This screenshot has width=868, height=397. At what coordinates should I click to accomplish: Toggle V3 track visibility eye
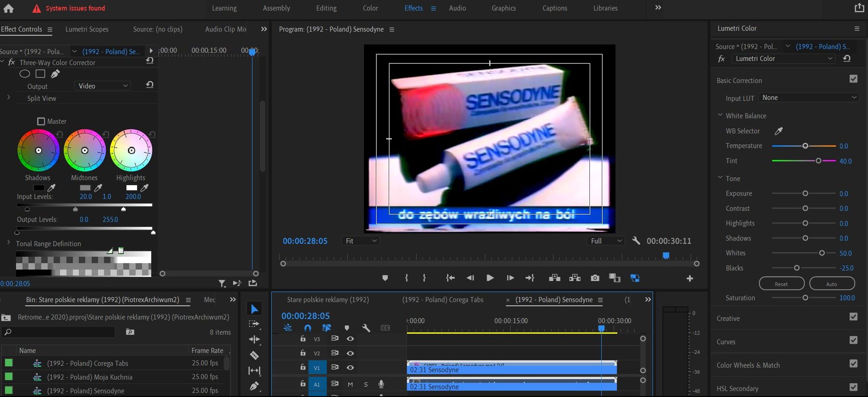[350, 339]
